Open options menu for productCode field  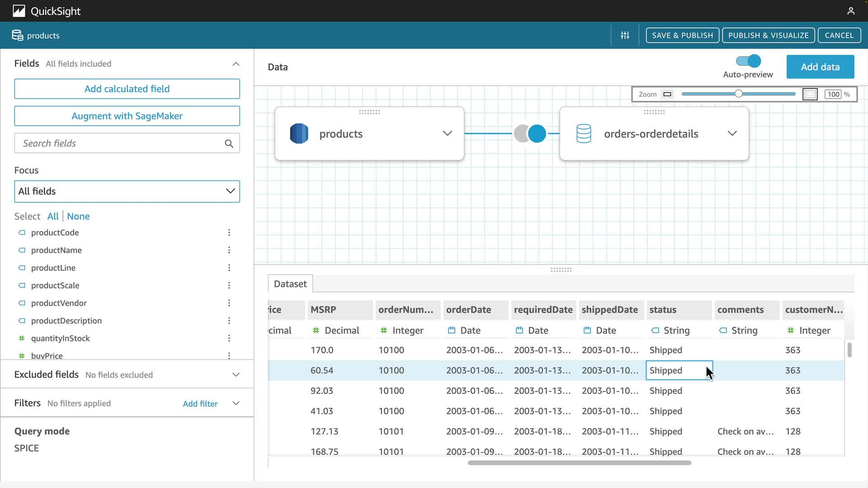(229, 232)
